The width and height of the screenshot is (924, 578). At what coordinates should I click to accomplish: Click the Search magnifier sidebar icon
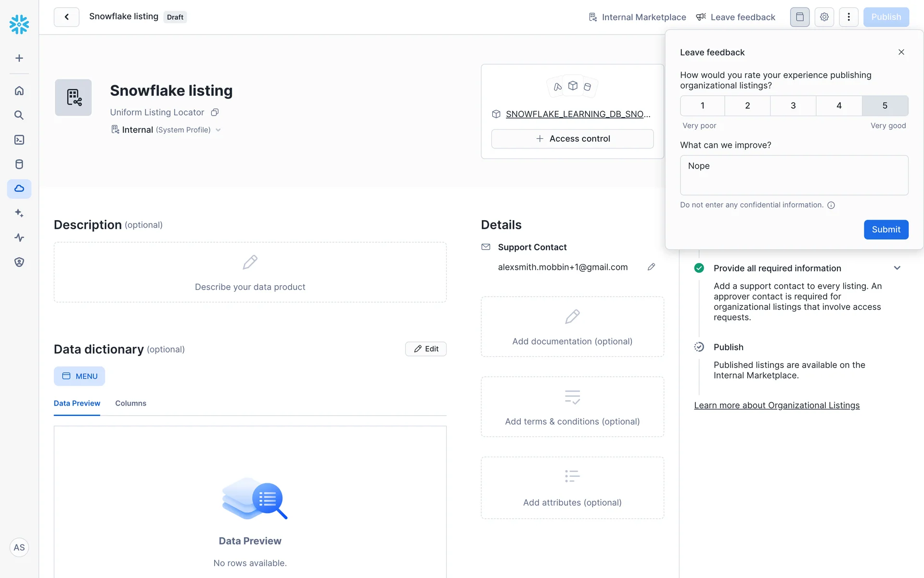[x=19, y=115]
